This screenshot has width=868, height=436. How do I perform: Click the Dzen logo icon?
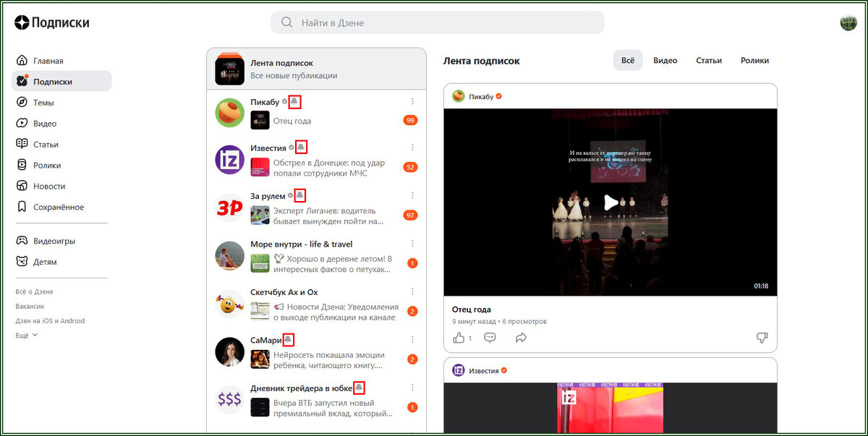21,22
